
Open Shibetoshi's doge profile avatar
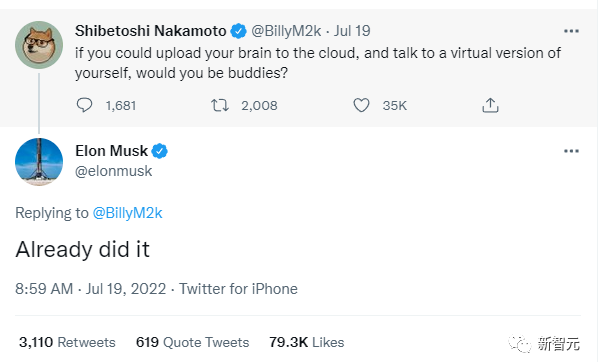pos(39,45)
